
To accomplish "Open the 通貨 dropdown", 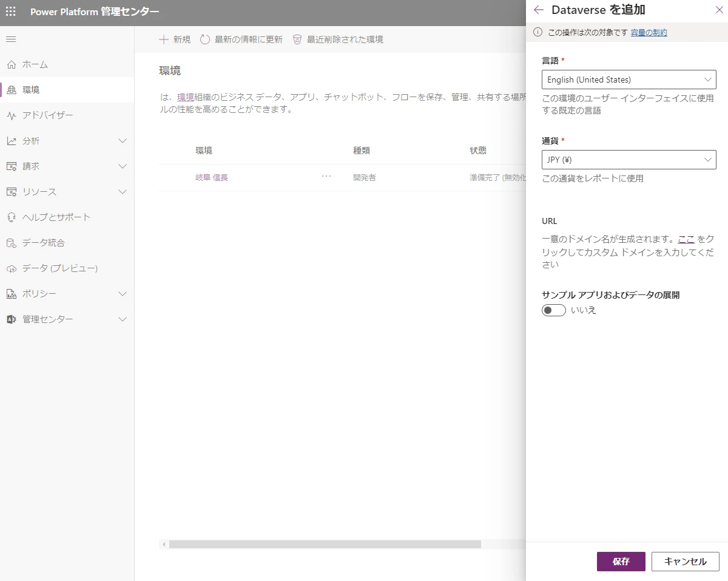I will [x=629, y=160].
